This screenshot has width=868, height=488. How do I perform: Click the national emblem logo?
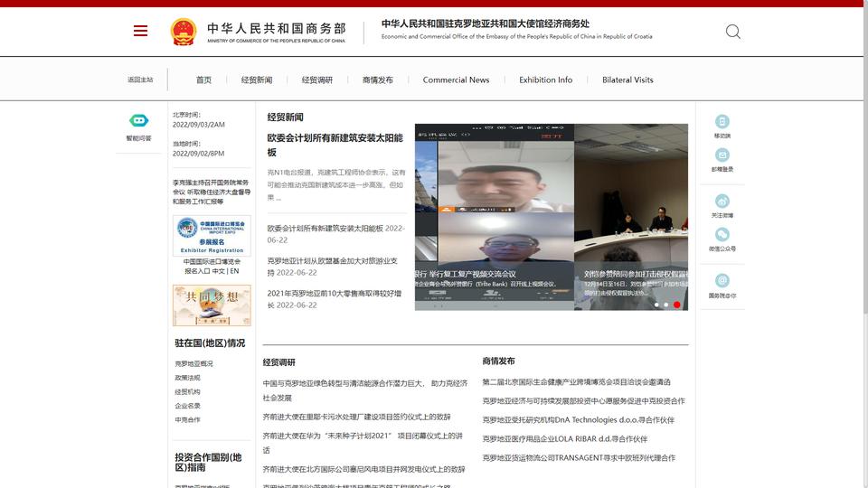[x=184, y=32]
